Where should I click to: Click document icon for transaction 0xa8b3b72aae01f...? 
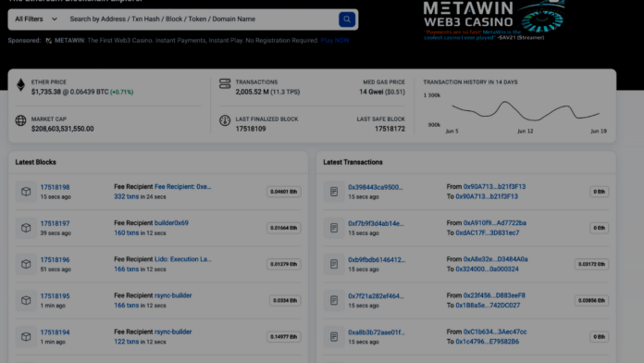click(334, 336)
